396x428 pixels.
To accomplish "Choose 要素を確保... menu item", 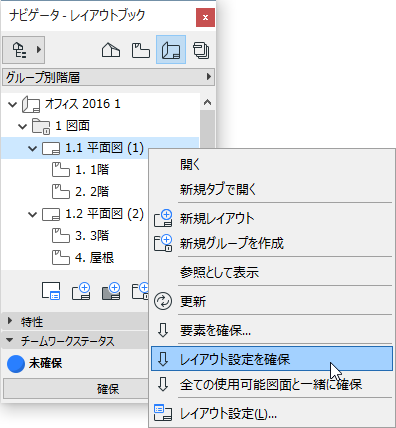I will pyautogui.click(x=271, y=331).
